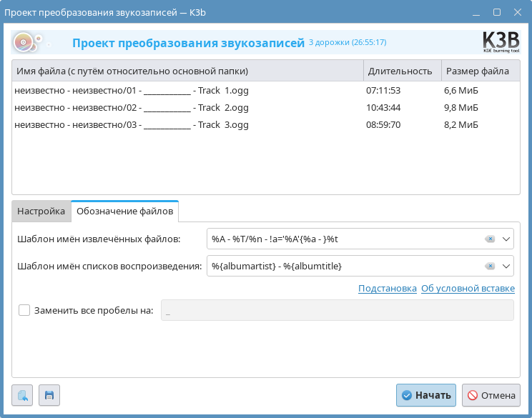The width and height of the screenshot is (532, 418).
Task: Minimize the K3b window
Action: click(x=477, y=12)
